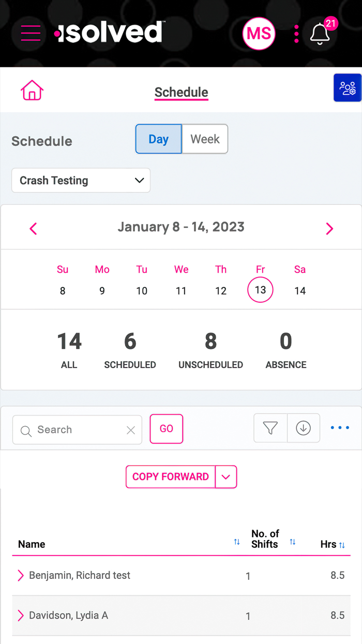Click the MS user avatar

pos(259,34)
